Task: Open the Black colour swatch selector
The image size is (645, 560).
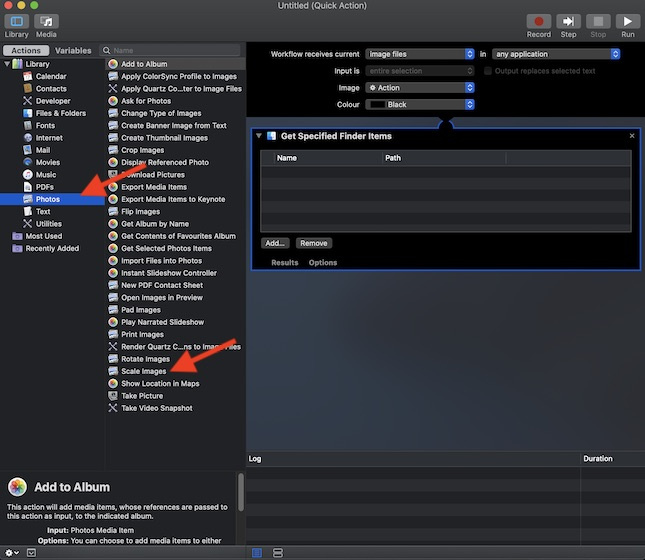Action: [419, 105]
